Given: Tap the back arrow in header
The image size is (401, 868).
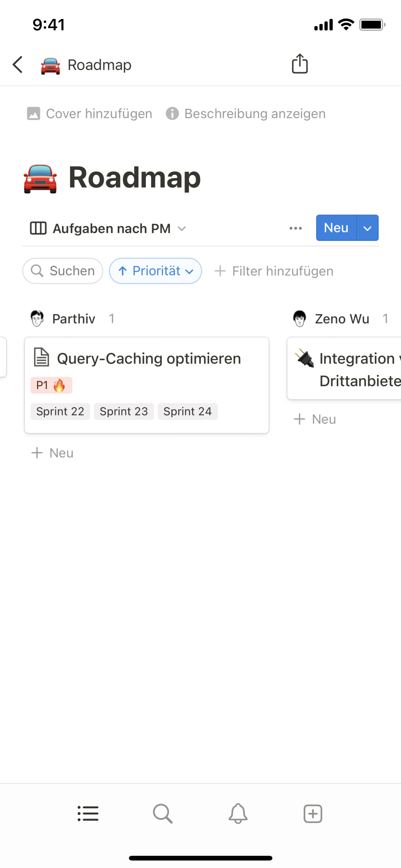Looking at the screenshot, I should point(18,64).
